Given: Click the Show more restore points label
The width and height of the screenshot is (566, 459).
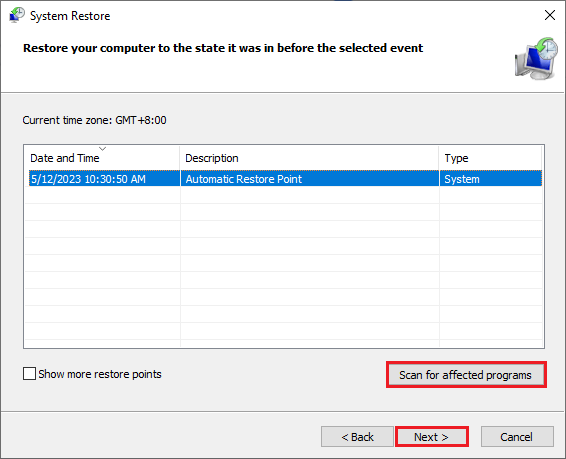Looking at the screenshot, I should 100,374.
